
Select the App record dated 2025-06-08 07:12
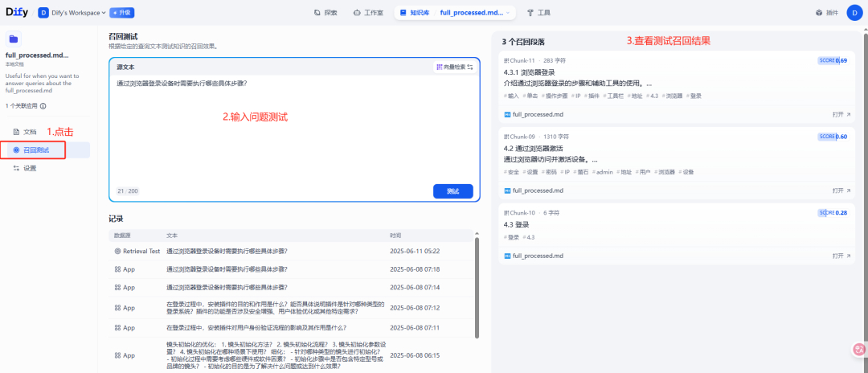tap(291, 308)
